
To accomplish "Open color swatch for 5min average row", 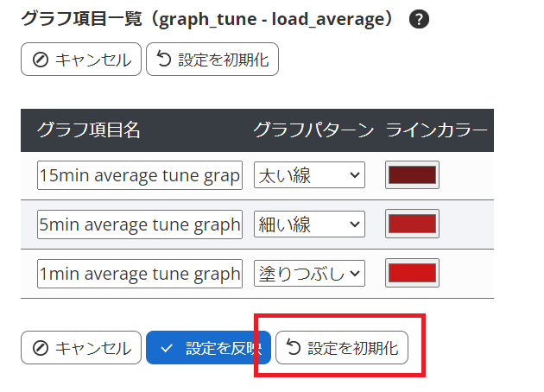I will [413, 224].
